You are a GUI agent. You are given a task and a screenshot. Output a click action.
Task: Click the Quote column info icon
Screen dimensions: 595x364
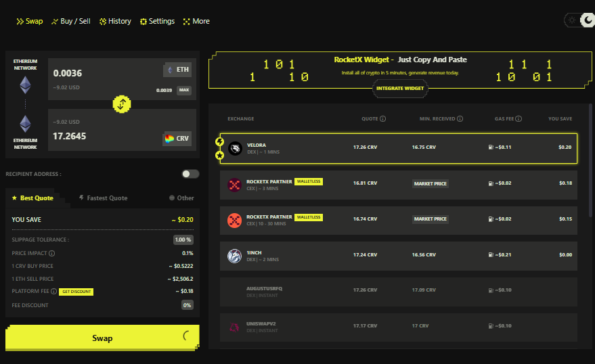point(383,118)
